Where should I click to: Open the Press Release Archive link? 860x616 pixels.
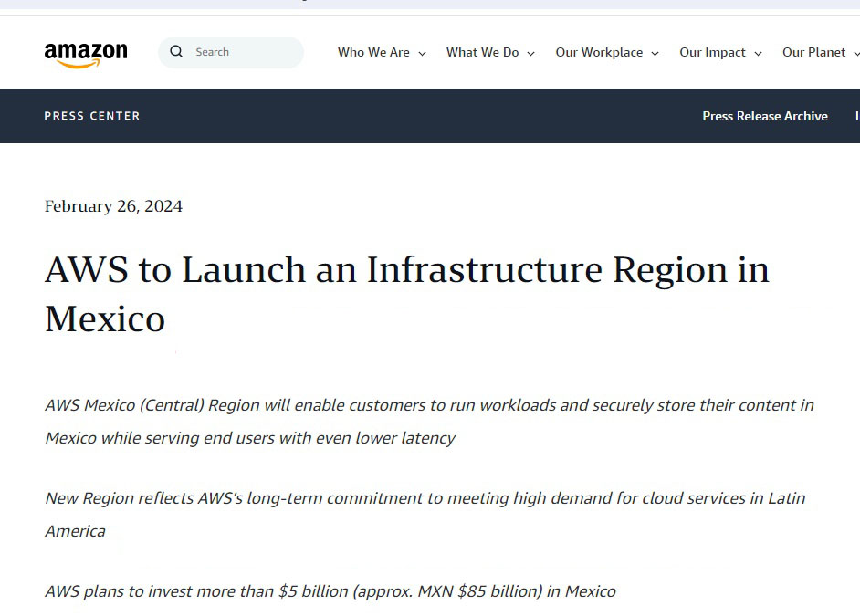764,116
